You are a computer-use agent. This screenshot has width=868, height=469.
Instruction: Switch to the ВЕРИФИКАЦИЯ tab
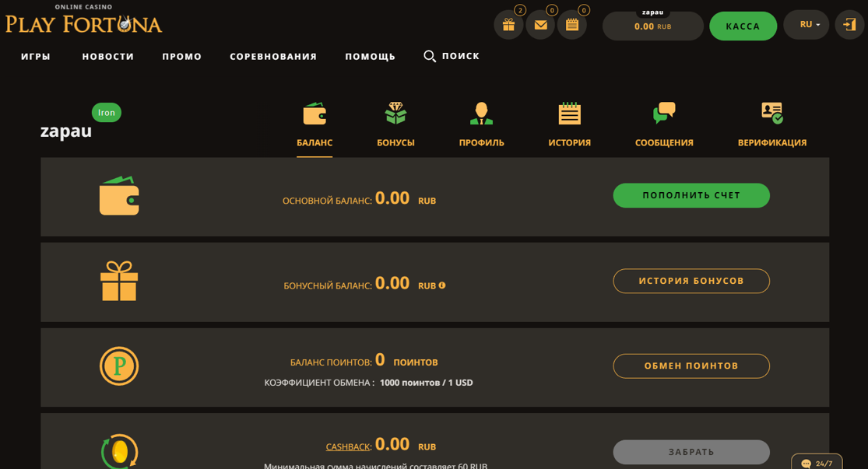point(772,142)
